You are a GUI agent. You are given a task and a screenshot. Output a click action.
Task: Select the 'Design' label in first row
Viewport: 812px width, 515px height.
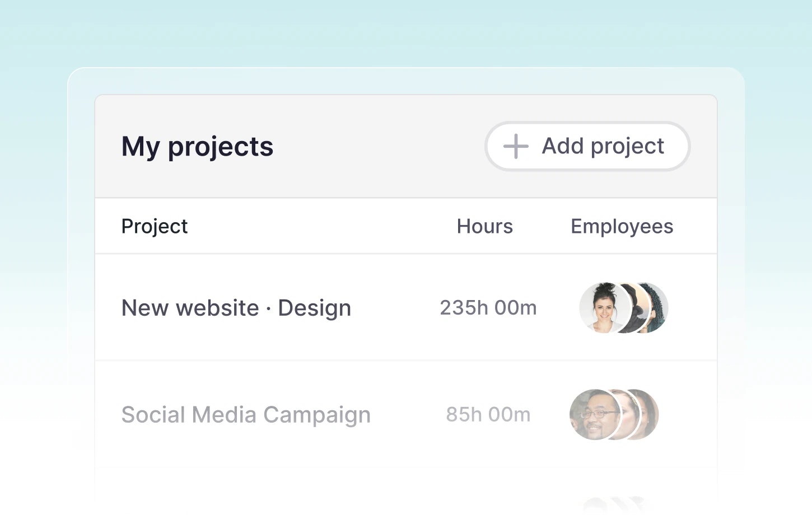point(314,308)
